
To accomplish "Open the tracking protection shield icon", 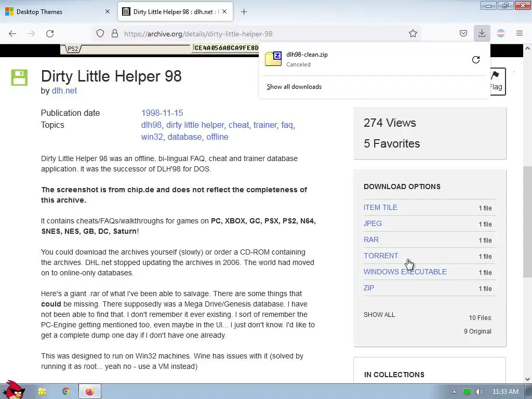I will click(x=100, y=33).
